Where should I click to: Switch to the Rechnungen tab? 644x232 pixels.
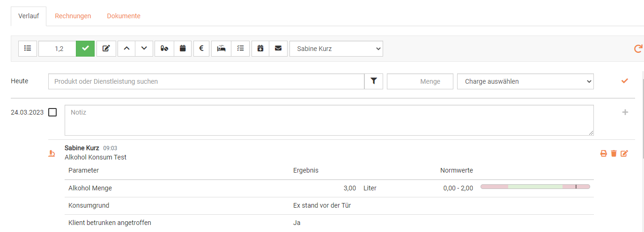pyautogui.click(x=73, y=16)
